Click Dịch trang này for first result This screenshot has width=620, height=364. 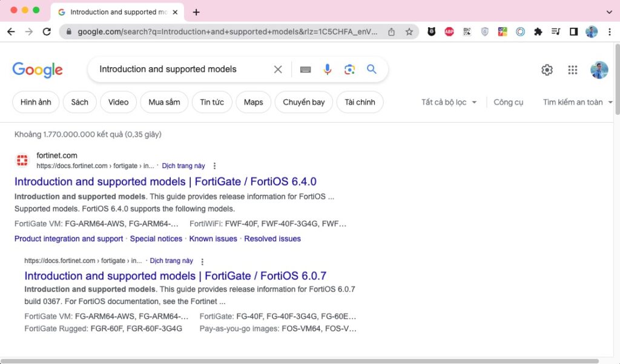(183, 166)
